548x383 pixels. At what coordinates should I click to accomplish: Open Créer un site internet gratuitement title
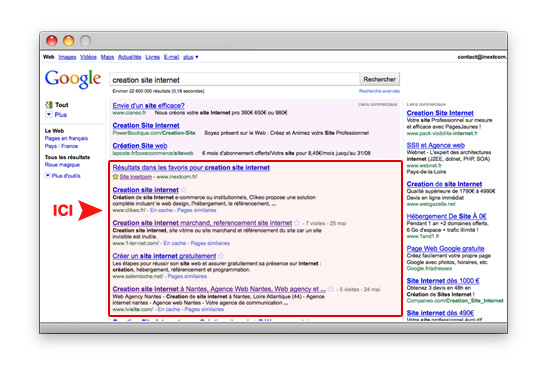(x=164, y=256)
